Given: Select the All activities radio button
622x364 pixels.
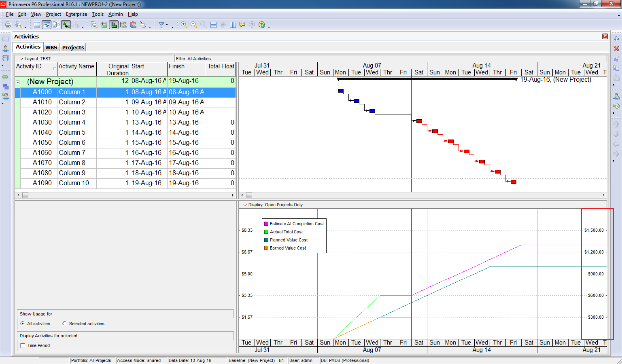Looking at the screenshot, I should click(x=22, y=324).
